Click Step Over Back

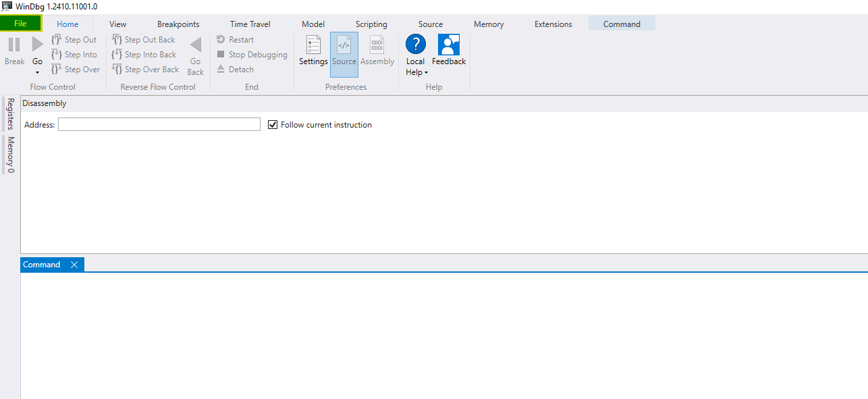coord(146,70)
